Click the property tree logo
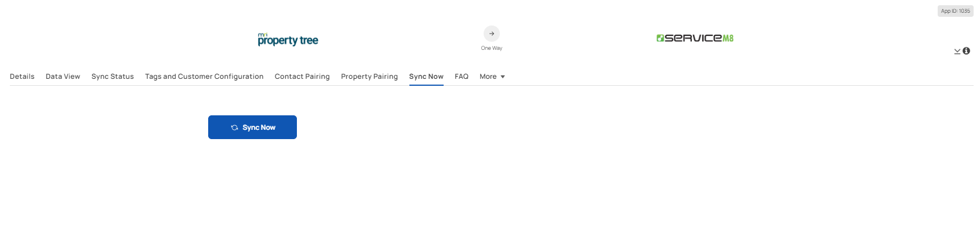The width and height of the screenshot is (980, 244). tap(288, 39)
